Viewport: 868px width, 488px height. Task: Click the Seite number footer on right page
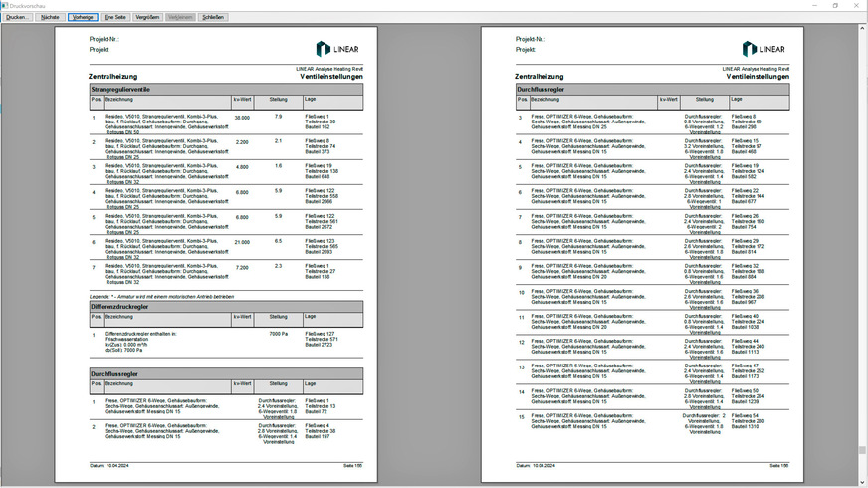click(x=778, y=466)
